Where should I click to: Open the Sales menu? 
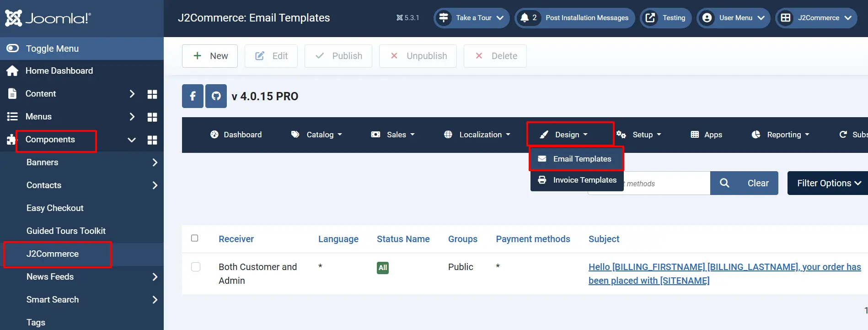393,135
